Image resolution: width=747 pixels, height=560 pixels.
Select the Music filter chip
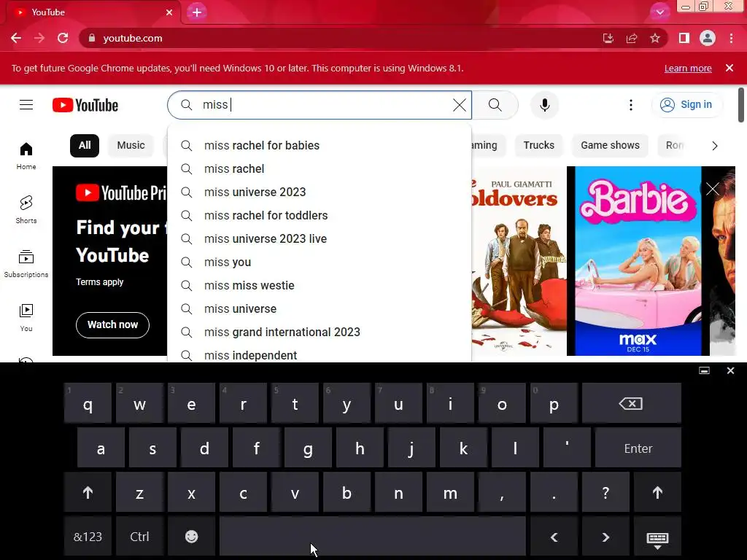(131, 145)
